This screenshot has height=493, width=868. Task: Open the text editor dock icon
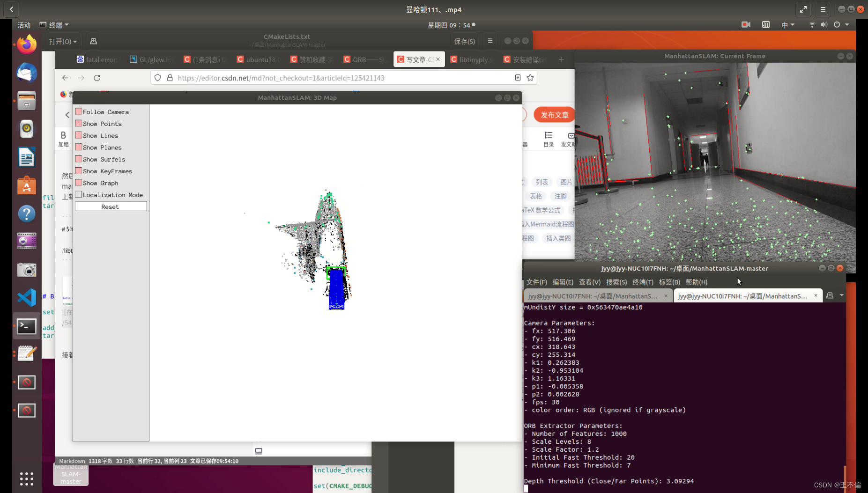click(27, 354)
